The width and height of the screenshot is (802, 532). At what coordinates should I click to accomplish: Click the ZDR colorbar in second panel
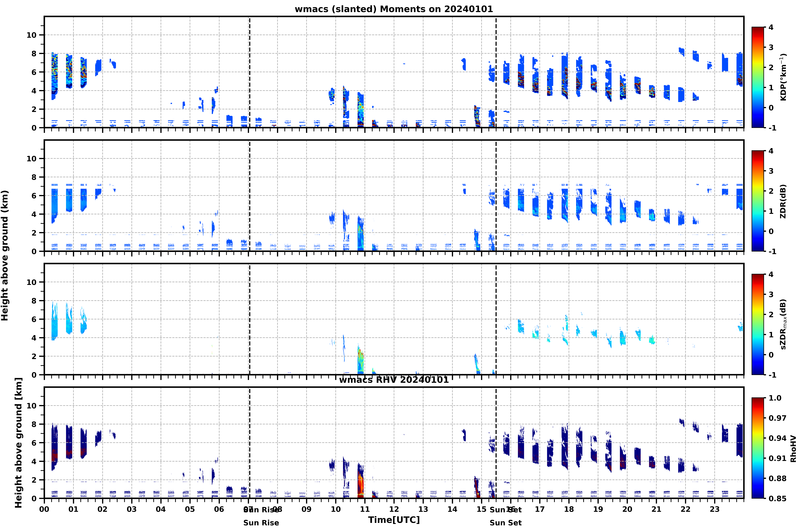point(757,201)
